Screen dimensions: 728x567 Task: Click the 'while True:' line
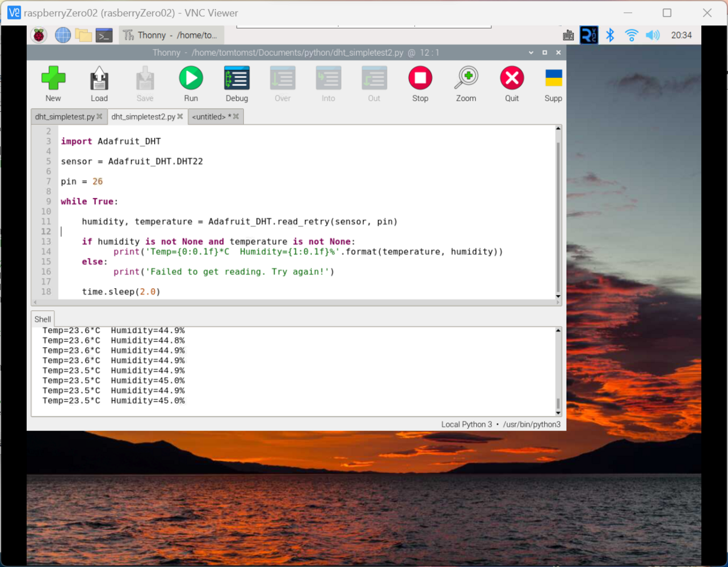tap(90, 202)
